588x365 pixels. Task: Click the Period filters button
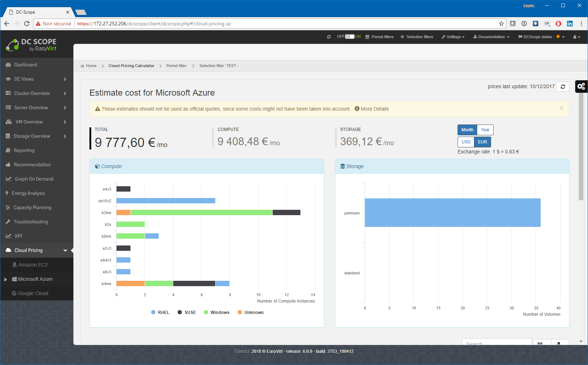380,37
